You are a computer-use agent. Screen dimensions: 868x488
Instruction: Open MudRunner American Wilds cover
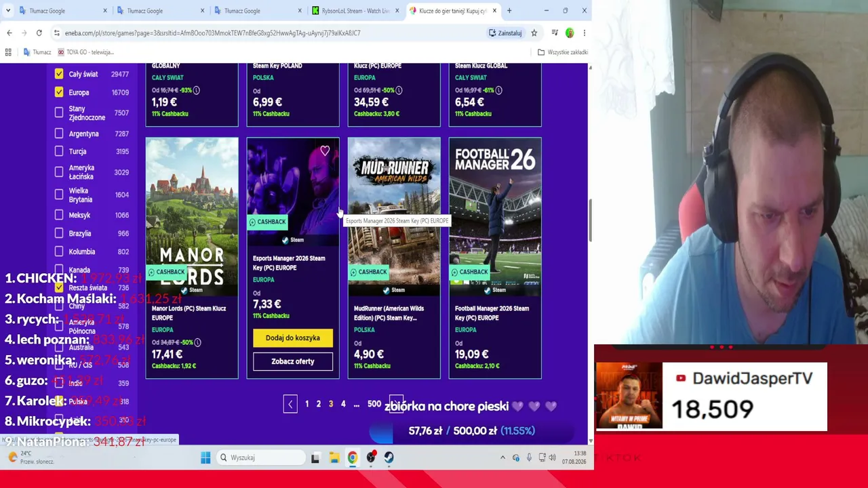394,217
